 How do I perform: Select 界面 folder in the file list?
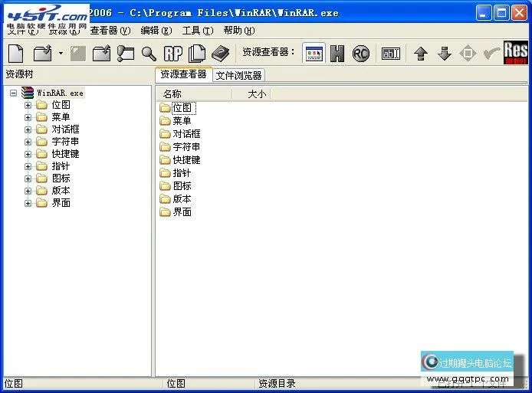pos(176,212)
